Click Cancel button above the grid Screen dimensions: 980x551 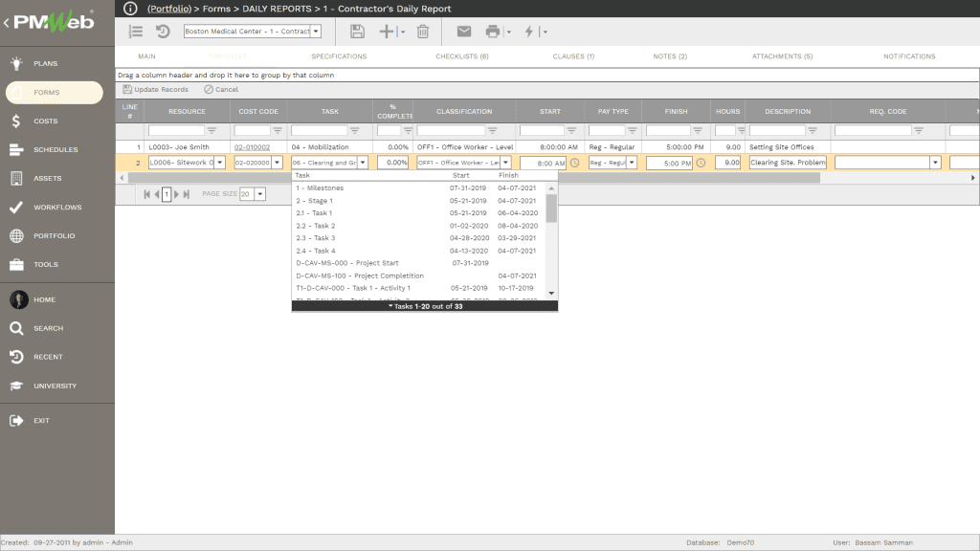click(221, 89)
